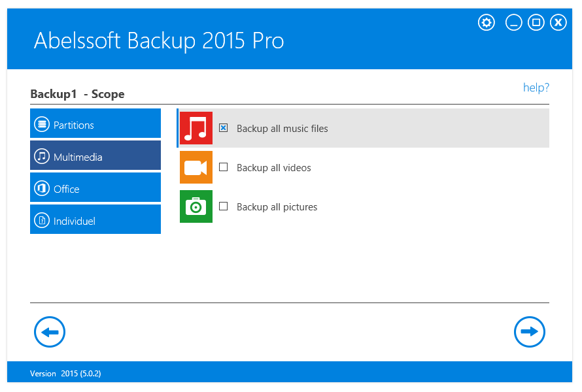
Task: Choose the Individuel category tab
Action: (95, 220)
